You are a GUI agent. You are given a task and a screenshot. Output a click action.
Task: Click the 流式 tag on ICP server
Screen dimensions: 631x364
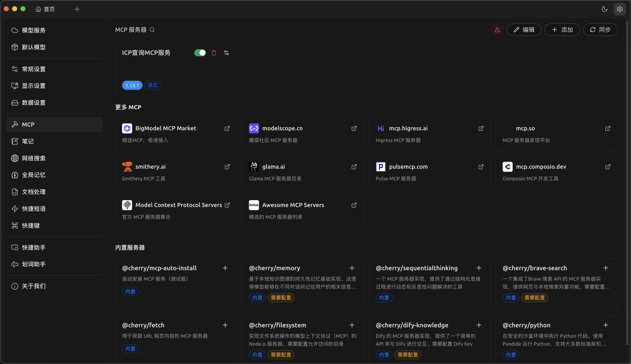pos(152,85)
